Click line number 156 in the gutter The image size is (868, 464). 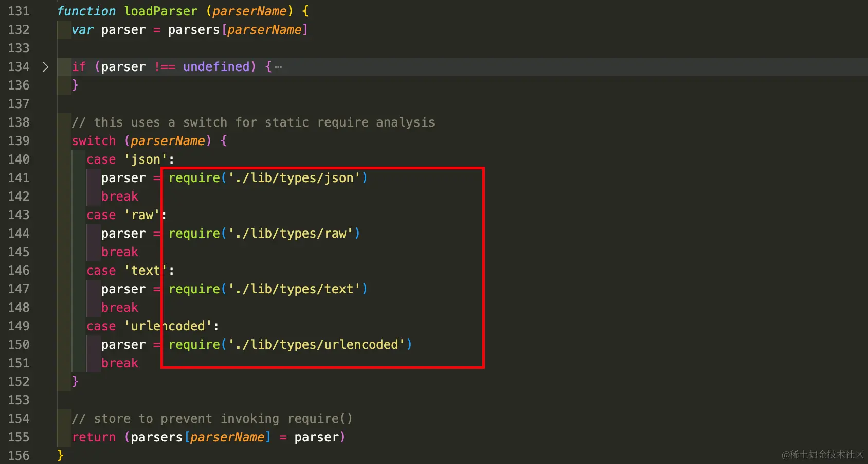coord(19,456)
